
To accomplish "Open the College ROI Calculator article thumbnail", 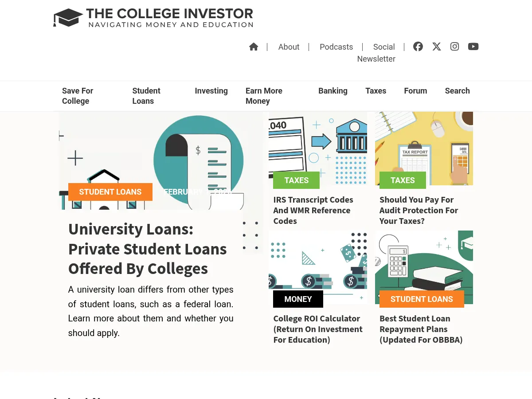I will [x=317, y=267].
